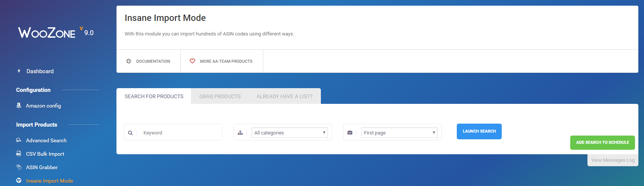
Task: Open Dashboard from the sidebar
Action: pos(40,71)
